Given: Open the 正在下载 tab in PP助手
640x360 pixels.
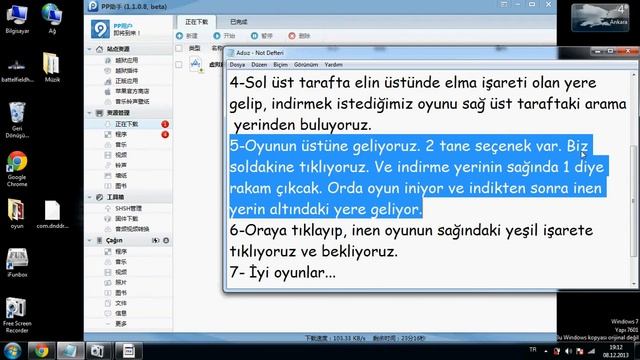Looking at the screenshot, I should pos(196,22).
